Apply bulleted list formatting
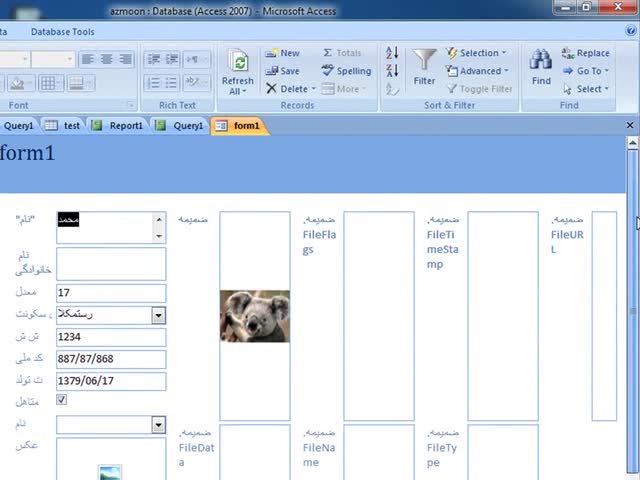The image size is (640, 480). coord(172,83)
